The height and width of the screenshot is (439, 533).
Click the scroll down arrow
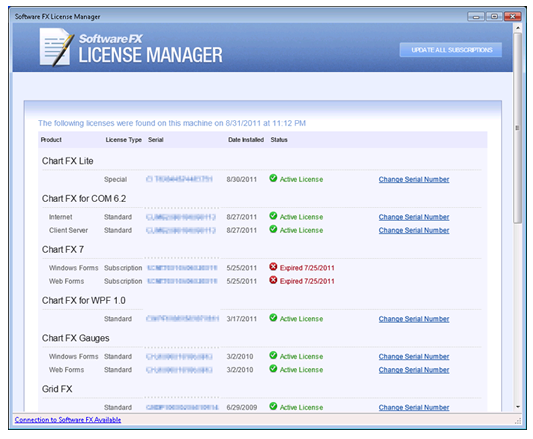click(x=518, y=407)
